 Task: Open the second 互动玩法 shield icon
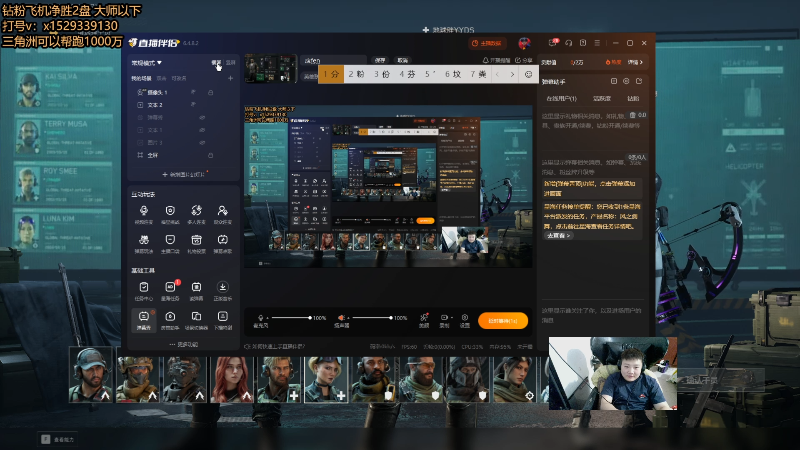click(x=170, y=211)
